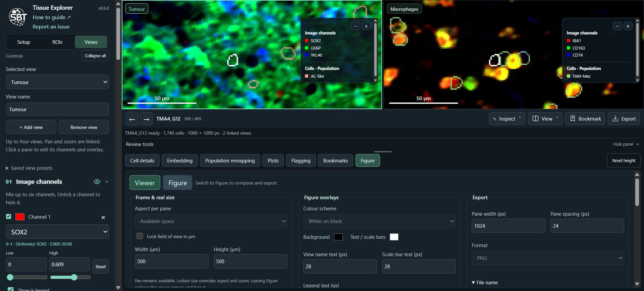Open the Export menu
Viewport: 644px width, 291px height.
(624, 119)
